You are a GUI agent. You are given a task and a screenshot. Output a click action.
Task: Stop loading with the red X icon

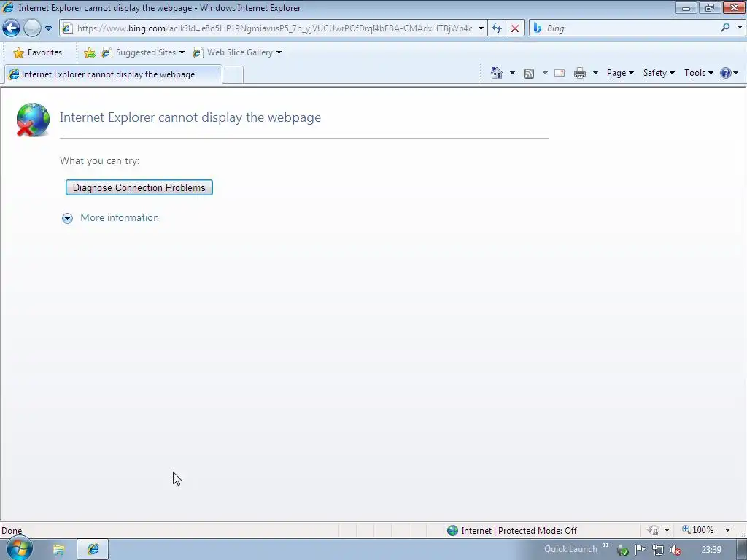click(514, 28)
